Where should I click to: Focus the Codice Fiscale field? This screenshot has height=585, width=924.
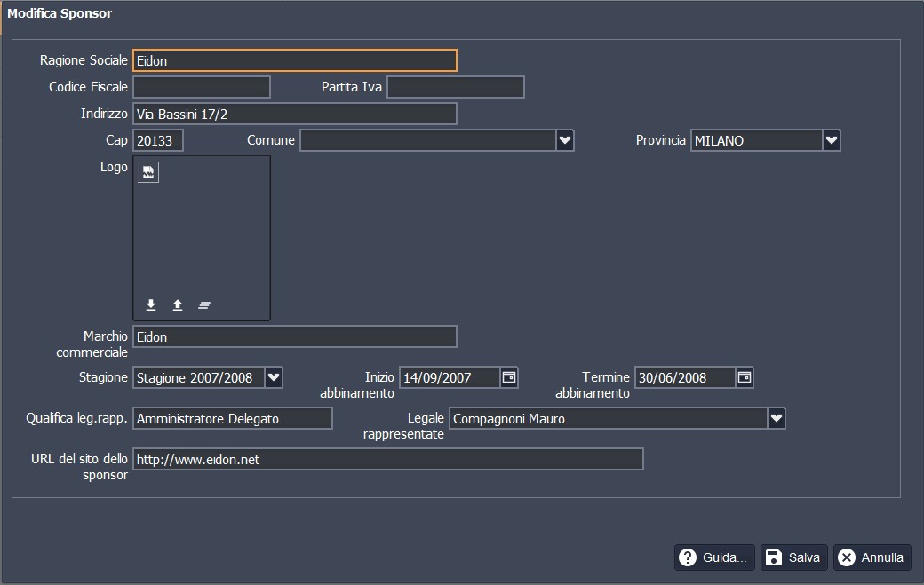click(202, 87)
